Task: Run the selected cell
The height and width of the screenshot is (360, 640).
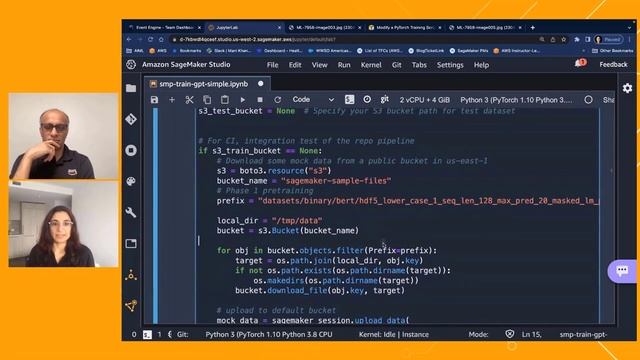Action: (x=242, y=100)
